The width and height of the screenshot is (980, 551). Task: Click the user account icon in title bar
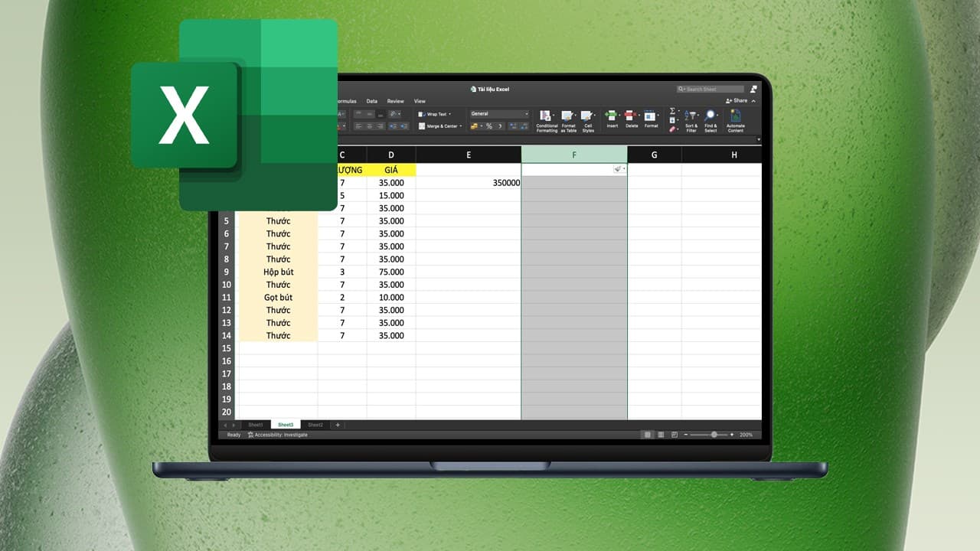[x=753, y=89]
